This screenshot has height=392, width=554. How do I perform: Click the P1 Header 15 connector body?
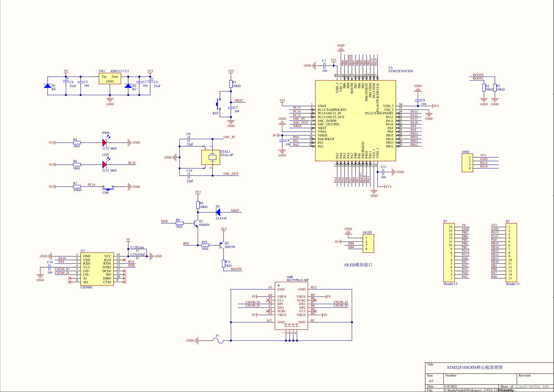(x=449, y=252)
